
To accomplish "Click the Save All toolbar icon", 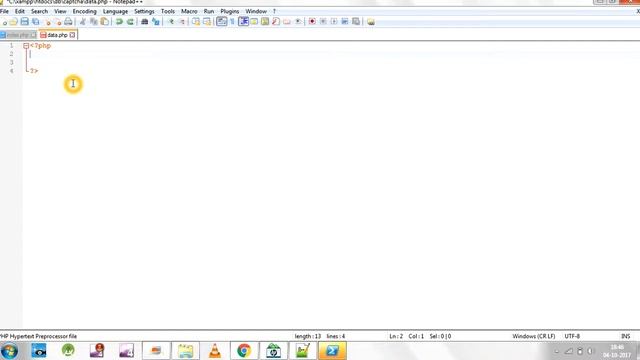I will pyautogui.click(x=36, y=22).
